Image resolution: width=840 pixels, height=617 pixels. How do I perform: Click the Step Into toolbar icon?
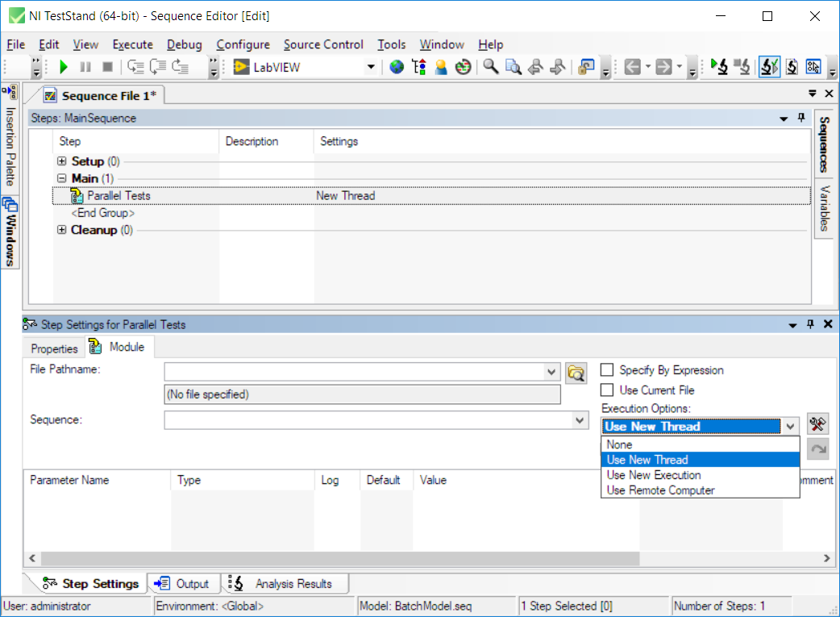click(135, 68)
